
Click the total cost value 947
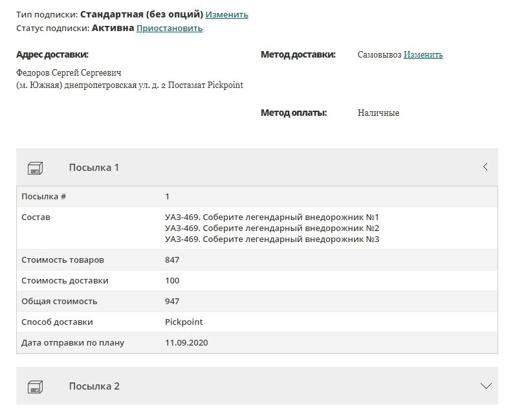[172, 302]
